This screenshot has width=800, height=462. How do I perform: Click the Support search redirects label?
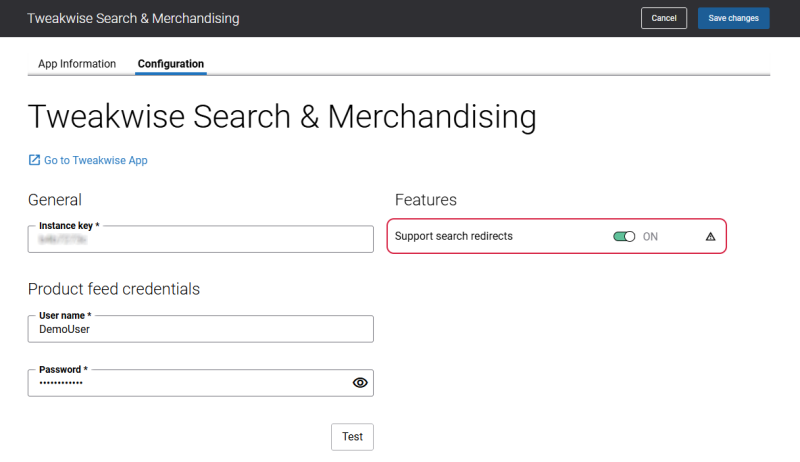coord(454,236)
